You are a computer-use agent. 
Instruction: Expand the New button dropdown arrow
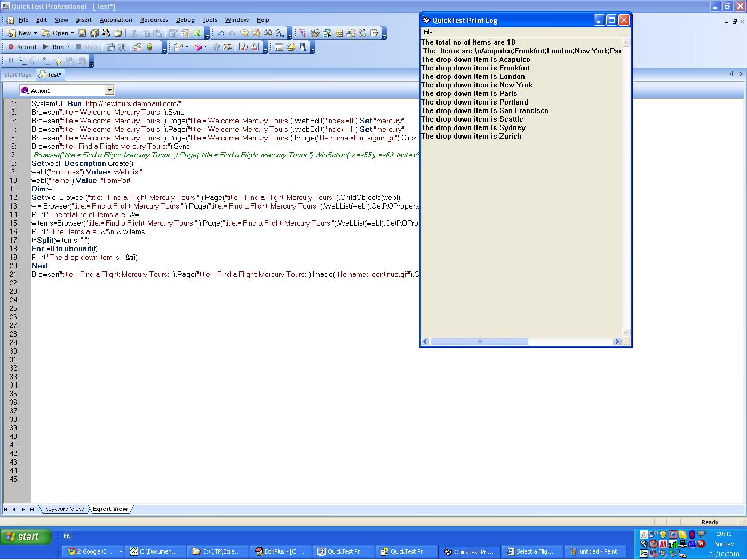click(x=35, y=33)
